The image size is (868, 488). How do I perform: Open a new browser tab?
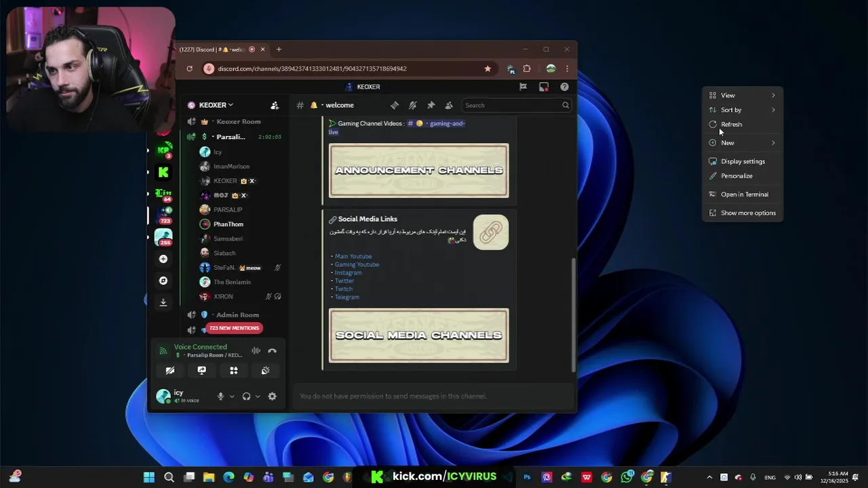[279, 49]
